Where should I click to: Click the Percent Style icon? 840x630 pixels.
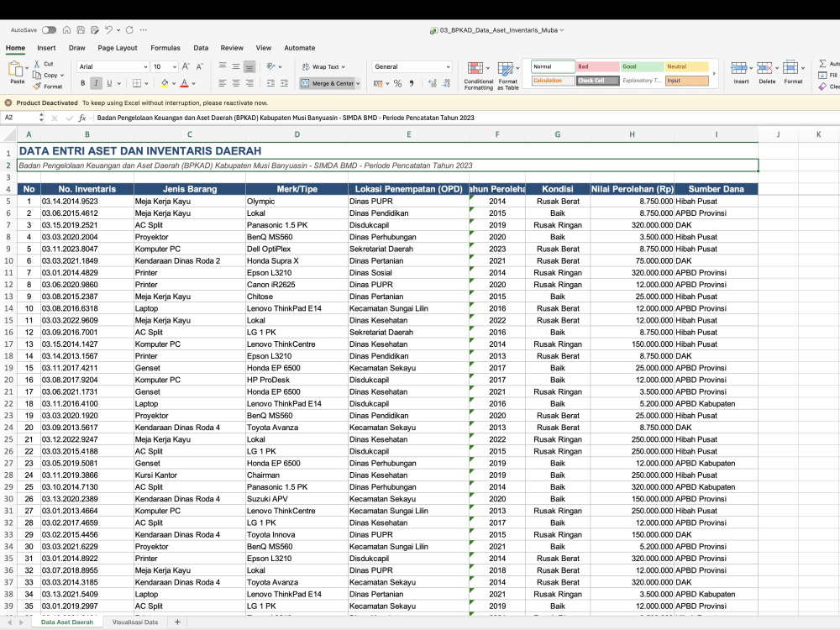coord(397,83)
